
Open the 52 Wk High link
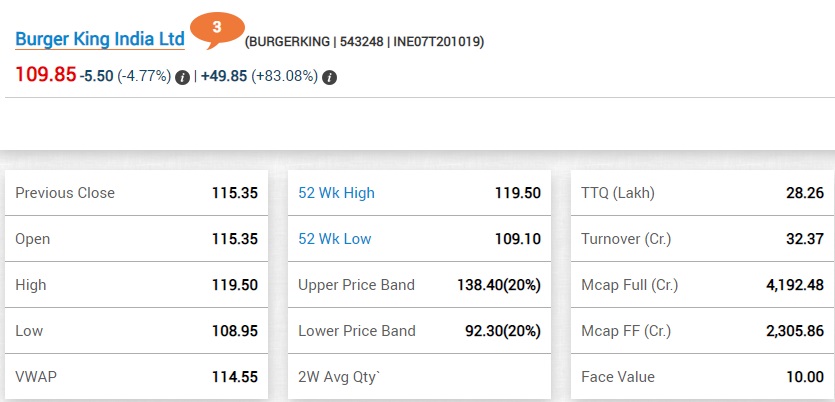point(336,193)
